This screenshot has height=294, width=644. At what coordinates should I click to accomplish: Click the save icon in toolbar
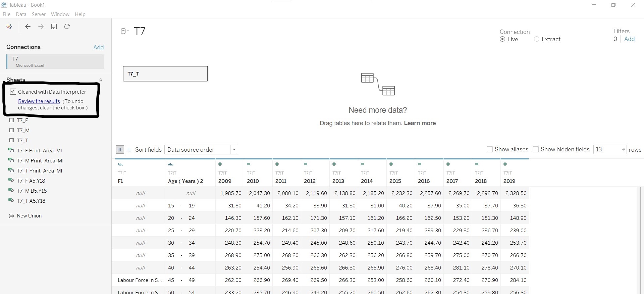click(54, 27)
